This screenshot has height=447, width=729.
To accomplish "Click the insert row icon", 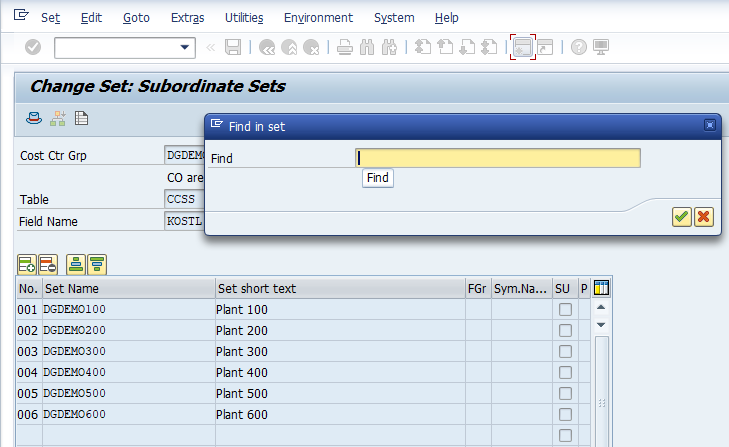I will 27,265.
